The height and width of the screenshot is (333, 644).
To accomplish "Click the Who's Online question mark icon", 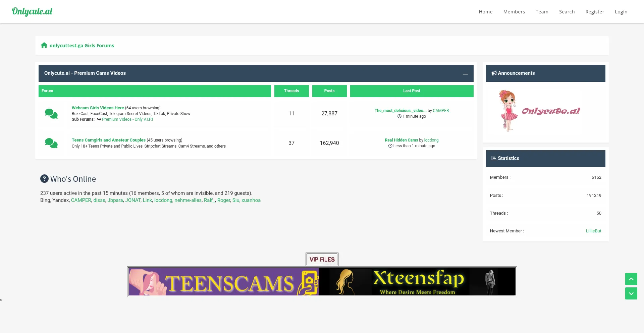I will [x=44, y=179].
